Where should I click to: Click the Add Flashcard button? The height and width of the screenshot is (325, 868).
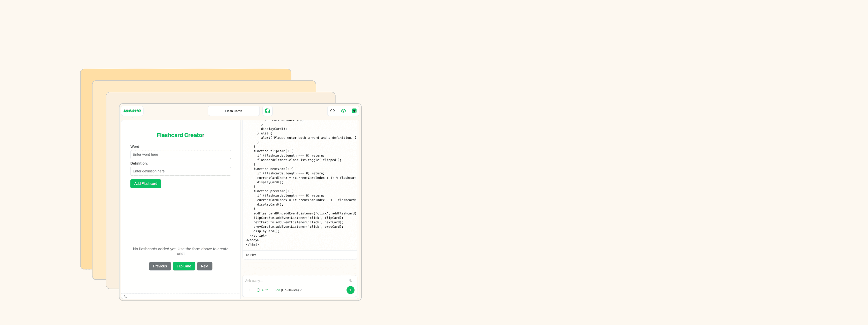pyautogui.click(x=146, y=183)
